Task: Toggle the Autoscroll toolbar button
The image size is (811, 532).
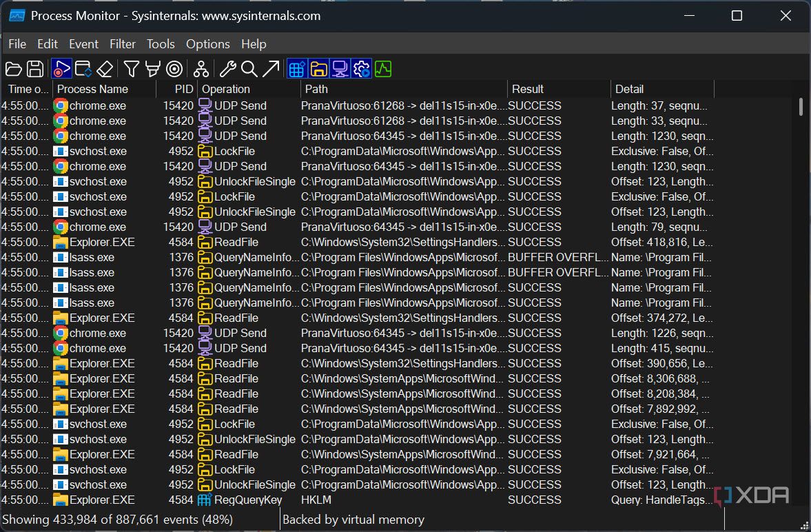Action: [x=83, y=69]
